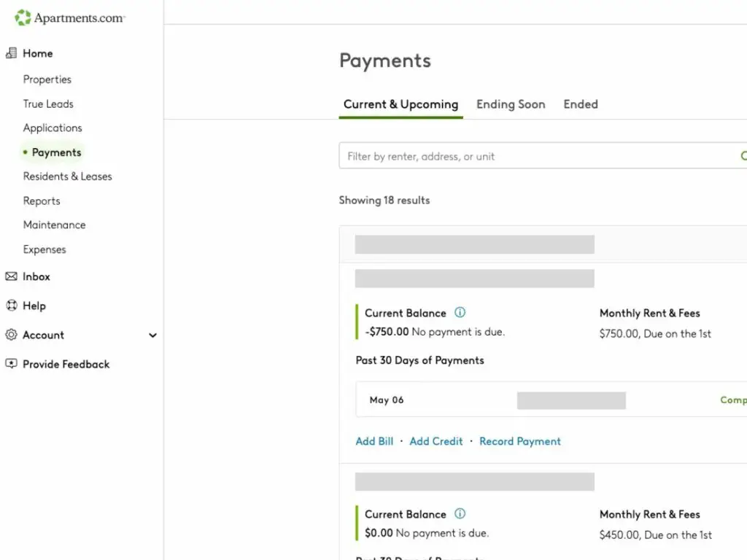This screenshot has height=560, width=747.
Task: Go to Properties in sidebar
Action: coord(47,79)
